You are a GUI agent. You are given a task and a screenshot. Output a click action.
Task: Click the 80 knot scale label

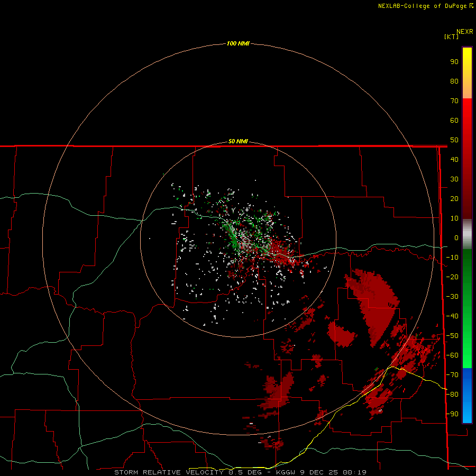454,81
